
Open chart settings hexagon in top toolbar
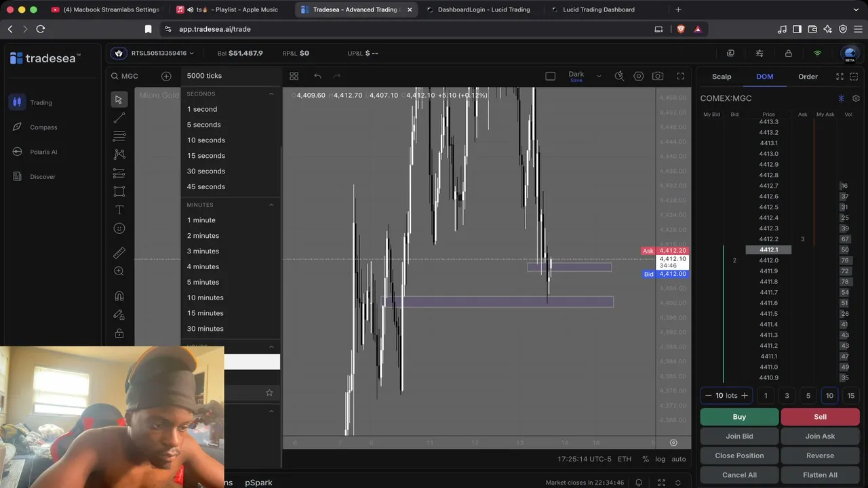pos(639,76)
